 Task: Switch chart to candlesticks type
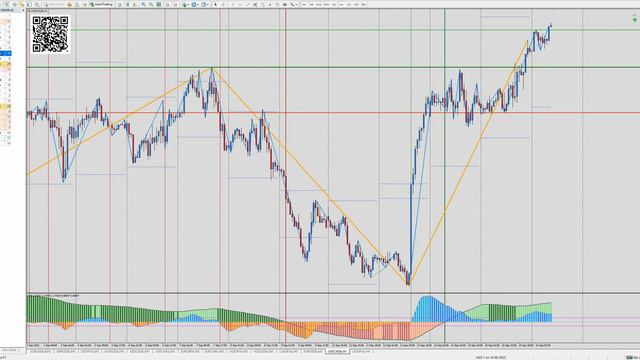[127, 4]
